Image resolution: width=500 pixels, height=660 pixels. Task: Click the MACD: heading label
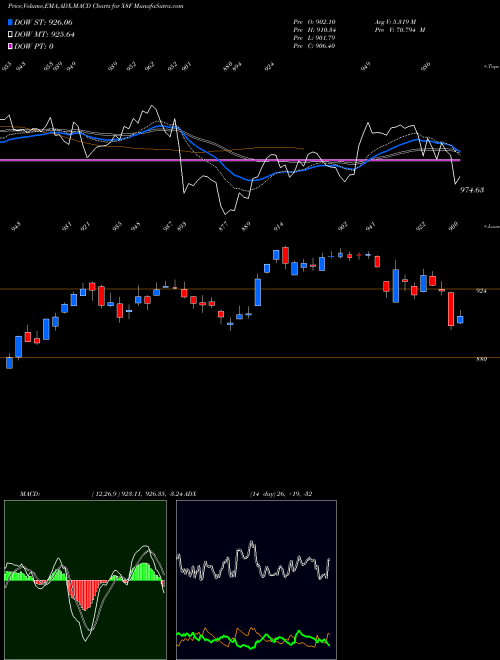[x=29, y=494]
